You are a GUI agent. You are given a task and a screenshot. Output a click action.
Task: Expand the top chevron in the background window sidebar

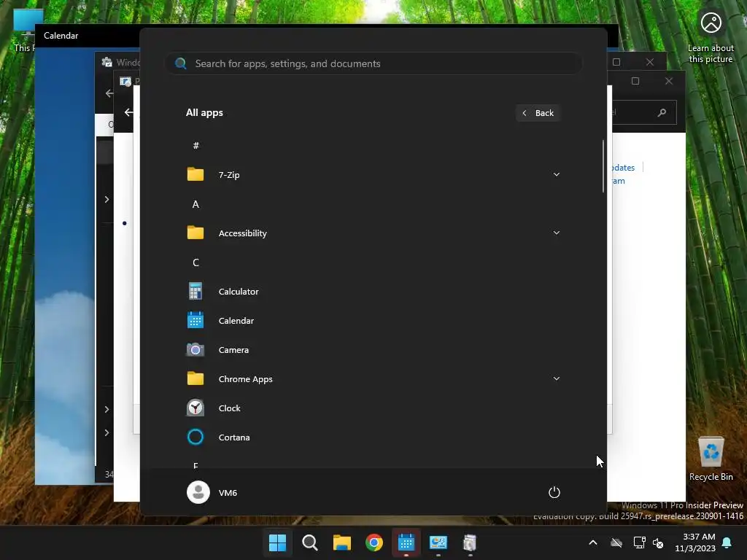(107, 200)
